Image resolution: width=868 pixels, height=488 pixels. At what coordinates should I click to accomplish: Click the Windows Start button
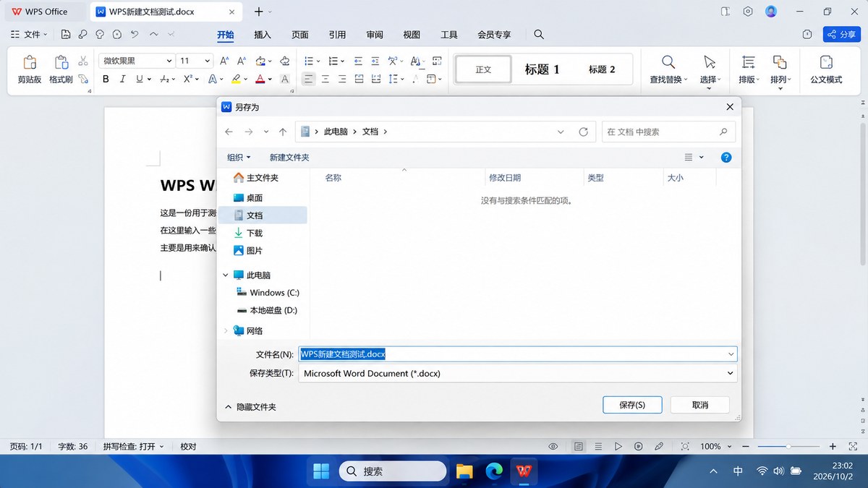click(x=321, y=471)
